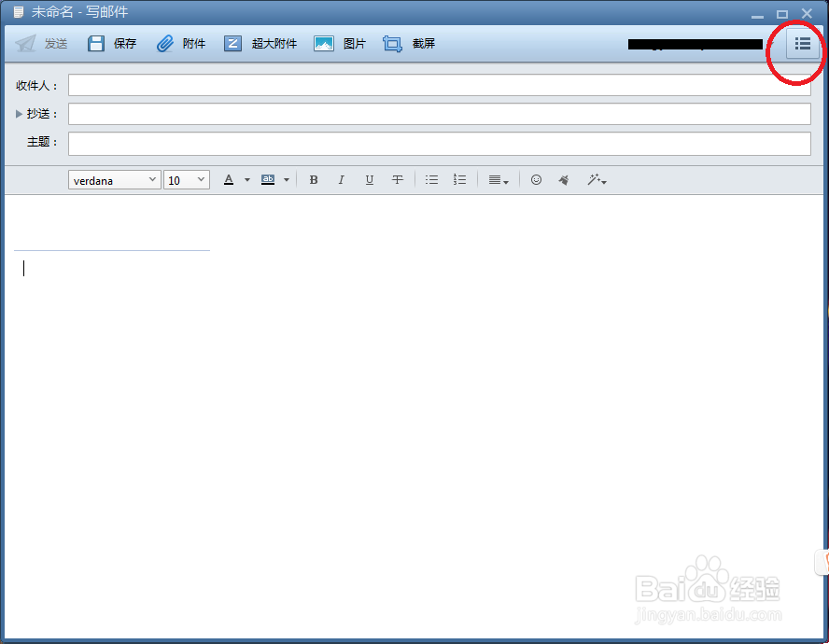Apply font color with the A icon
This screenshot has height=644, width=829.
[229, 180]
